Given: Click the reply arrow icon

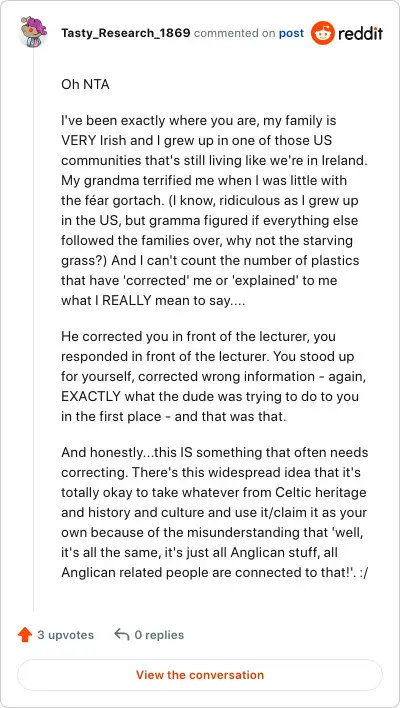Looking at the screenshot, I should click(122, 634).
